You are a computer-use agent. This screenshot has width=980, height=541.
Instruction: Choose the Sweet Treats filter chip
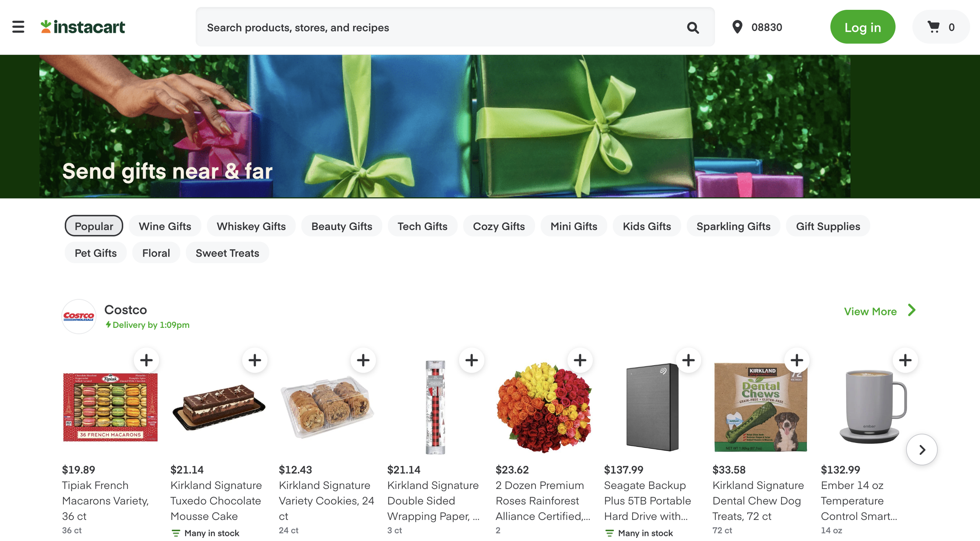(x=227, y=253)
